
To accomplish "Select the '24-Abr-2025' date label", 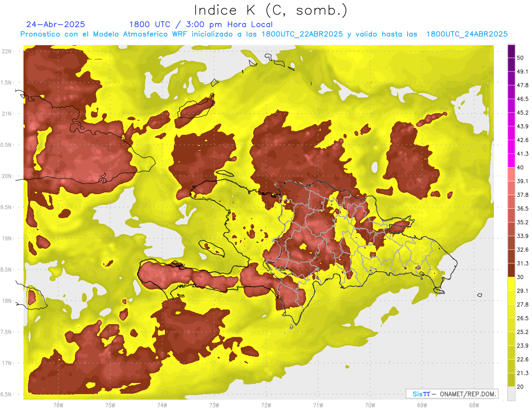I will click(x=56, y=24).
